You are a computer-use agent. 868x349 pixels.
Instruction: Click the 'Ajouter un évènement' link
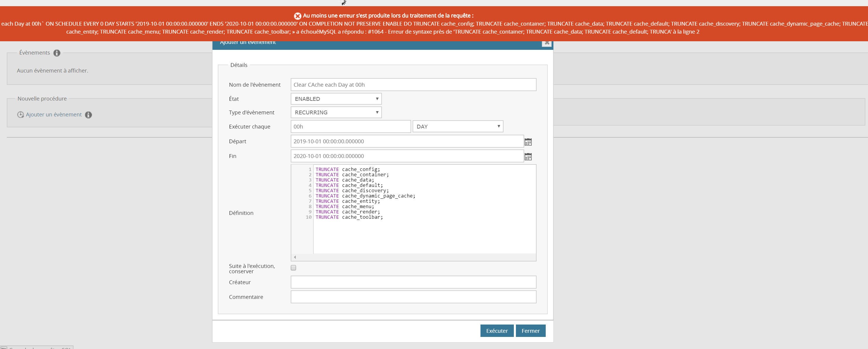pyautogui.click(x=54, y=114)
